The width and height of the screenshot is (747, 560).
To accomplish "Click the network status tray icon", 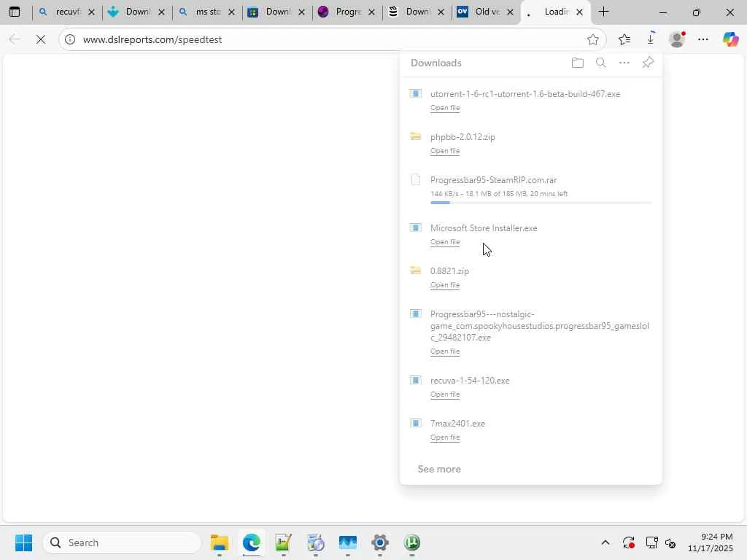I will coord(651,542).
